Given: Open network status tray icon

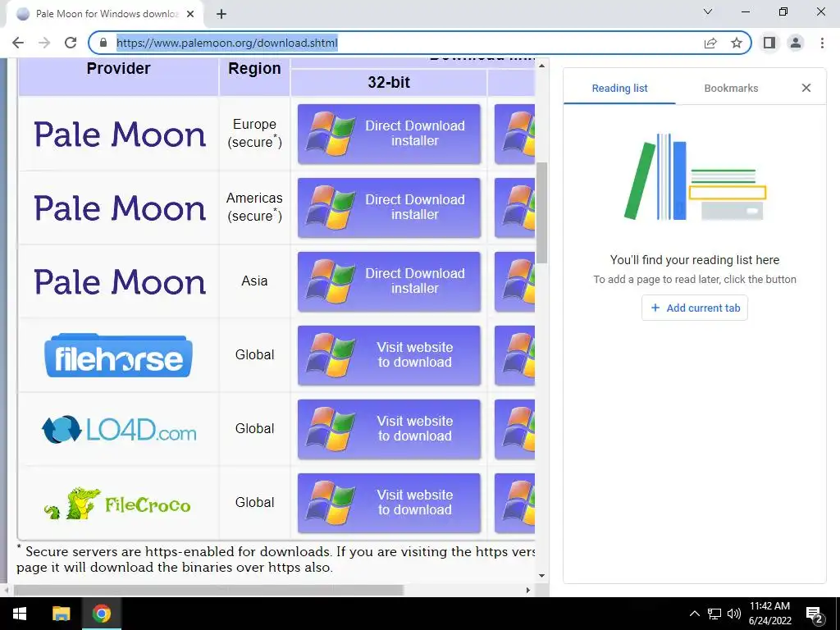Looking at the screenshot, I should point(714,614).
